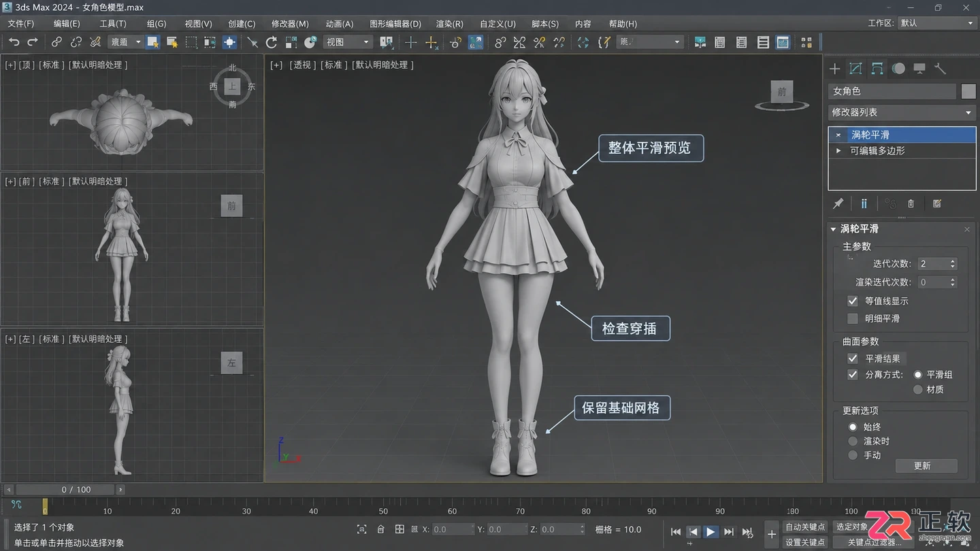Click the 关键点过滤器 button
This screenshot has width=980, height=551.
tap(875, 542)
